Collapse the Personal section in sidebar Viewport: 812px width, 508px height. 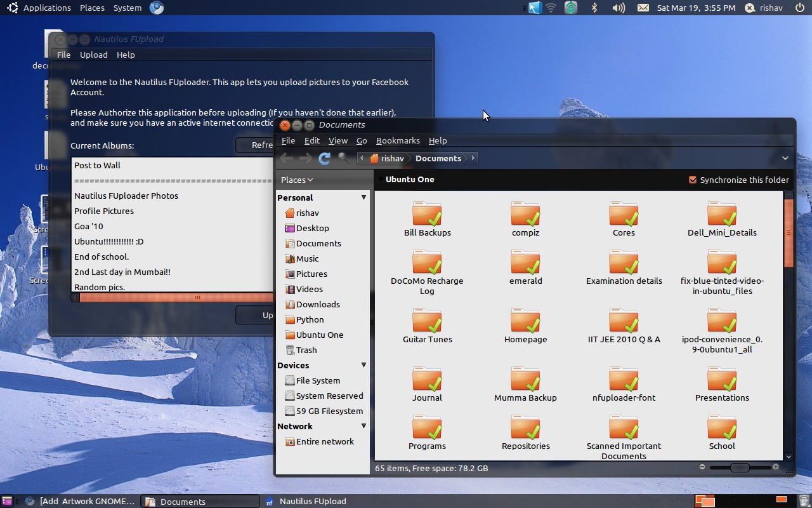363,197
